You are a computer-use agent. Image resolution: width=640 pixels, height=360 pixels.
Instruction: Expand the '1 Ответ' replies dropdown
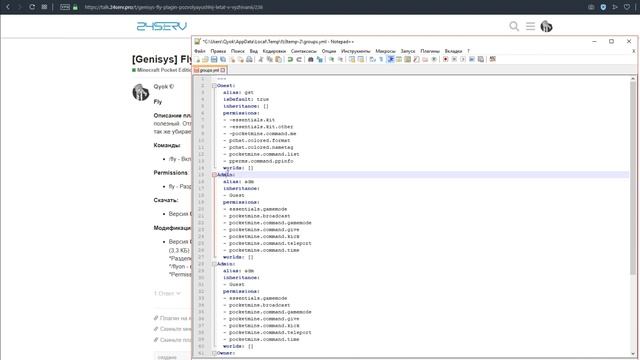tap(167, 293)
